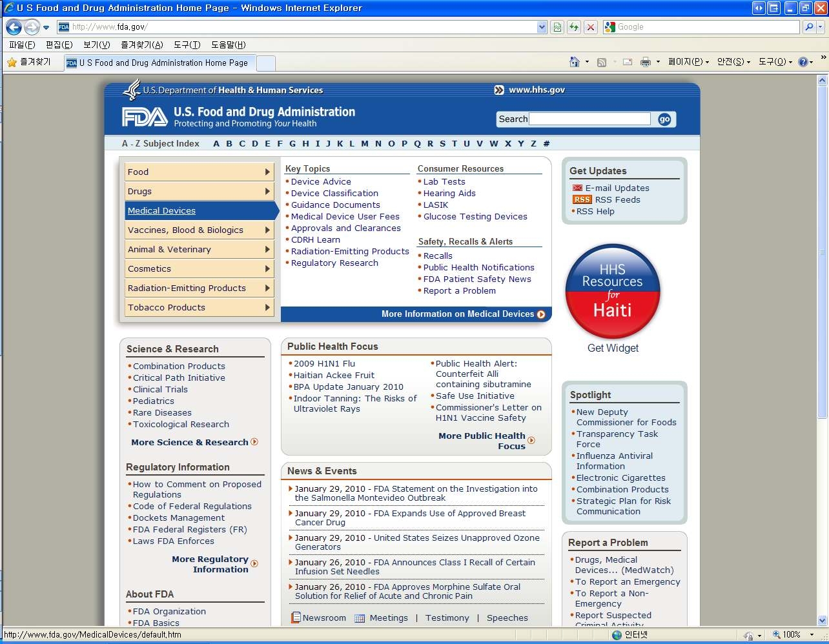Image resolution: width=829 pixels, height=644 pixels.
Task: Go back with the browser back arrow
Action: click(14, 27)
